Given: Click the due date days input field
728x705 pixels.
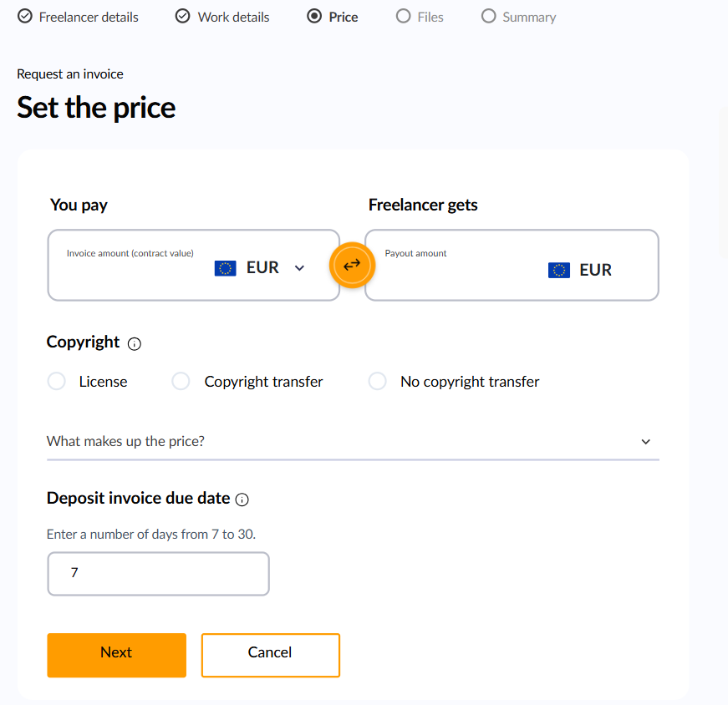Looking at the screenshot, I should point(158,574).
